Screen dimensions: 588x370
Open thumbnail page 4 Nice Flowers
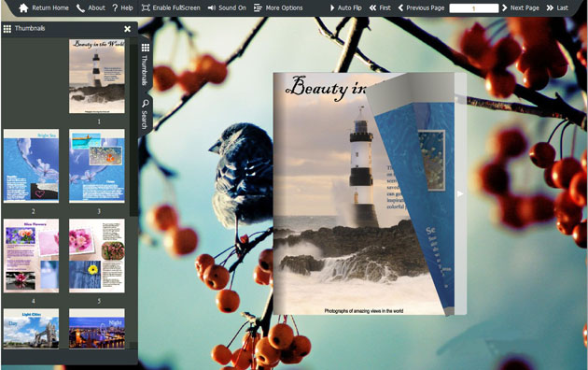31,256
